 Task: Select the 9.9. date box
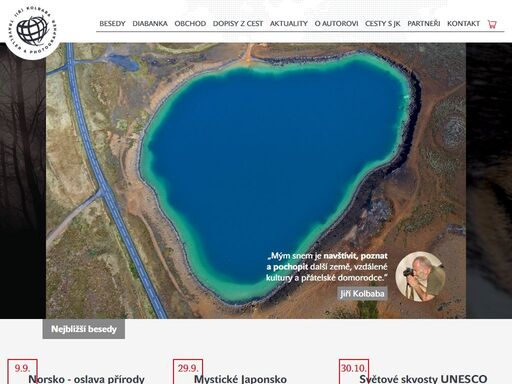(x=22, y=371)
